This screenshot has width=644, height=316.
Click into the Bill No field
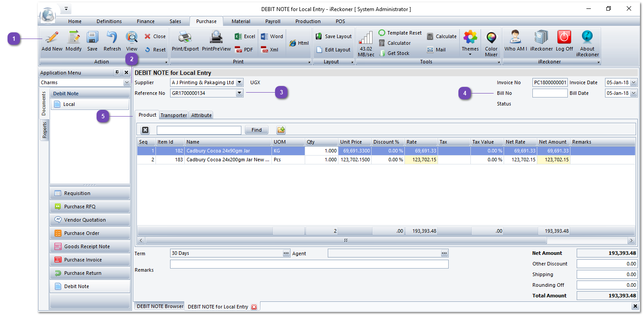pyautogui.click(x=549, y=93)
